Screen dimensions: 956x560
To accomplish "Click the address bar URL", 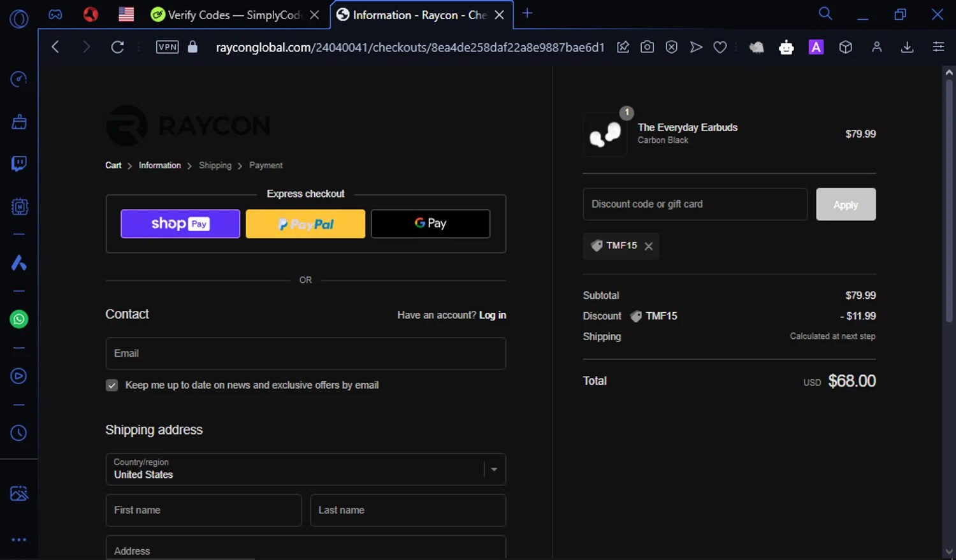I will 410,47.
